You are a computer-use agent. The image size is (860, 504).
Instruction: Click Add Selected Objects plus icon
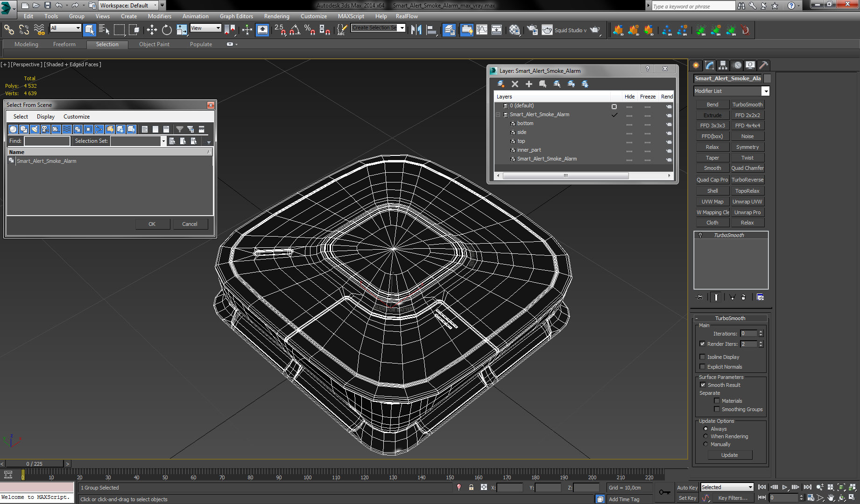[x=529, y=84]
